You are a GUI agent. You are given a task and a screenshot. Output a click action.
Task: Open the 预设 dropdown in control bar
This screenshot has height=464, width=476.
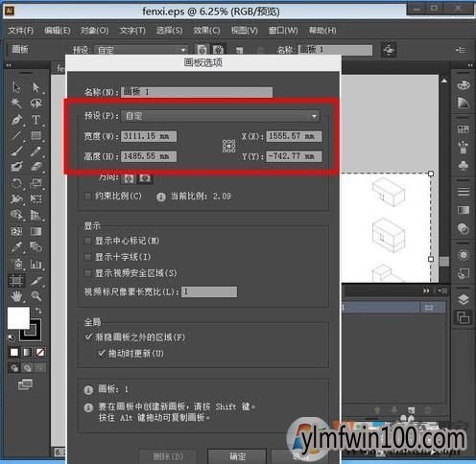tap(141, 50)
